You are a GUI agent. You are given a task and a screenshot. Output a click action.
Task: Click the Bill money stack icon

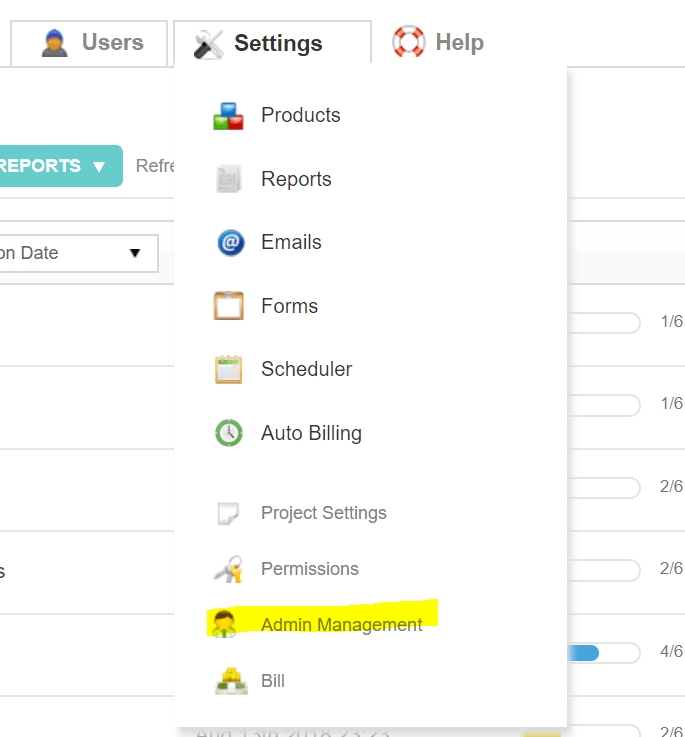(x=230, y=681)
